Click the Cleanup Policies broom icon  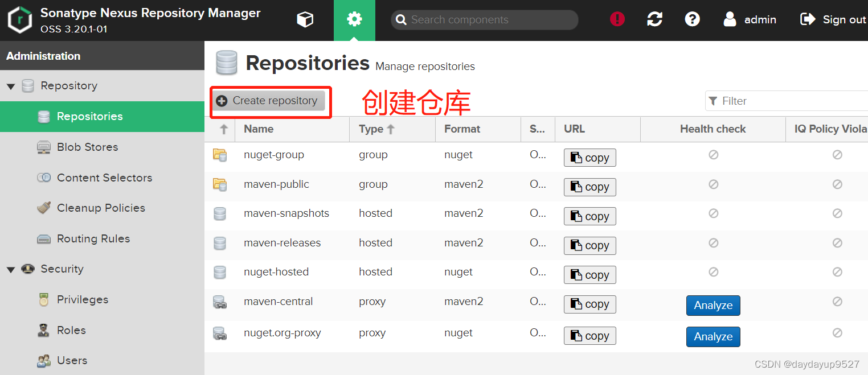44,208
